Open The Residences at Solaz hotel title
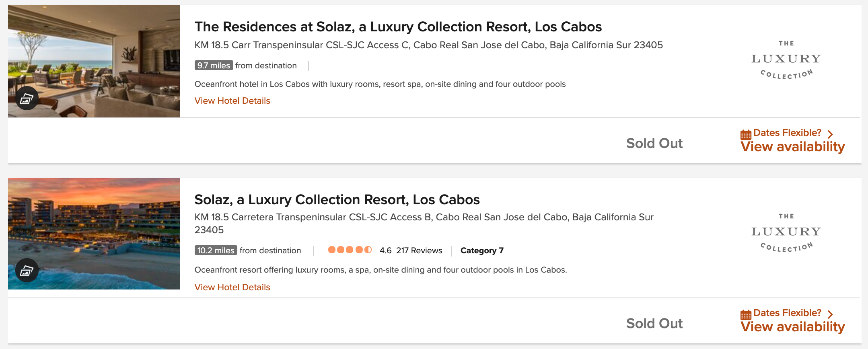The width and height of the screenshot is (868, 349). 398,27
